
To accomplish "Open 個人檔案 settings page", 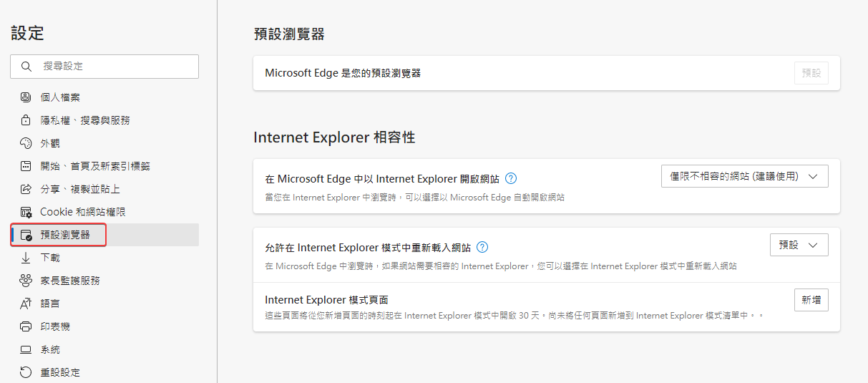I will (x=104, y=97).
